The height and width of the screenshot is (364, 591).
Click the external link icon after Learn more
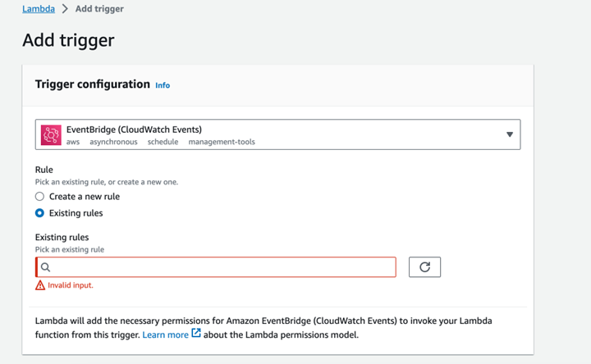196,333
